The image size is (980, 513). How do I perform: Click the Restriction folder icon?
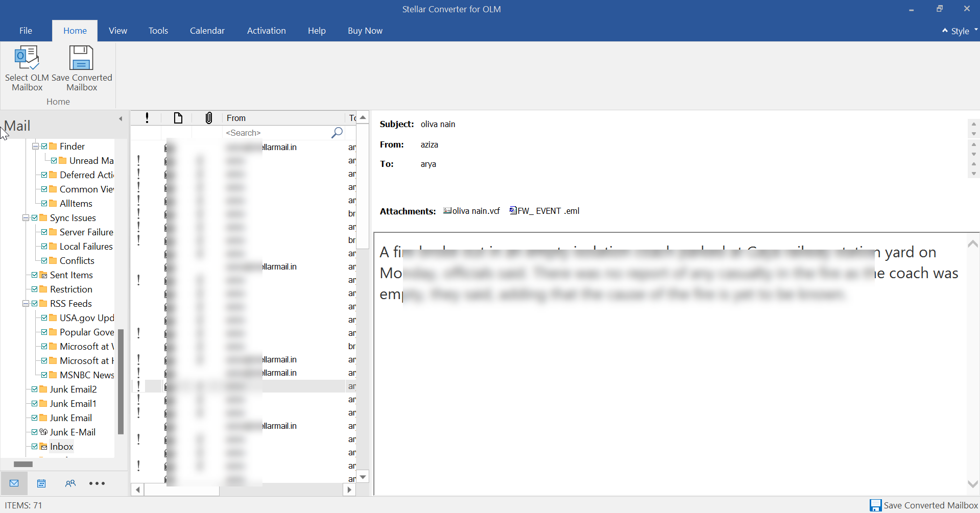43,289
